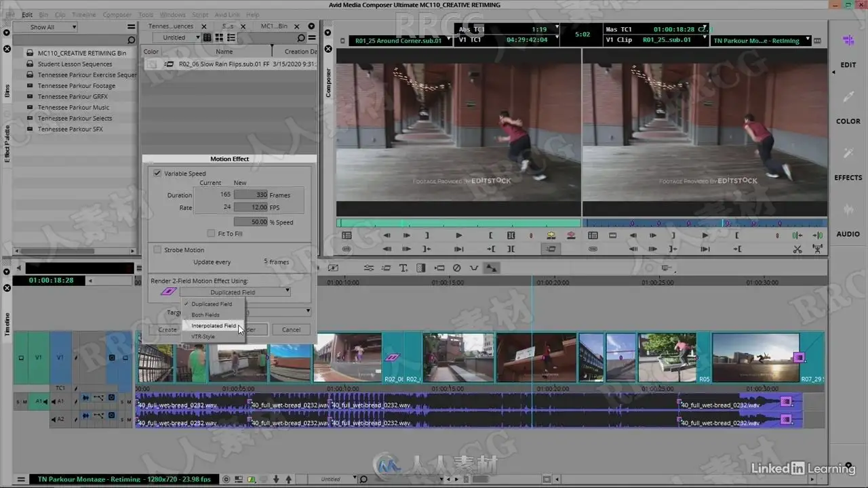
Task: Open the Audio workspace icon
Action: point(848,210)
